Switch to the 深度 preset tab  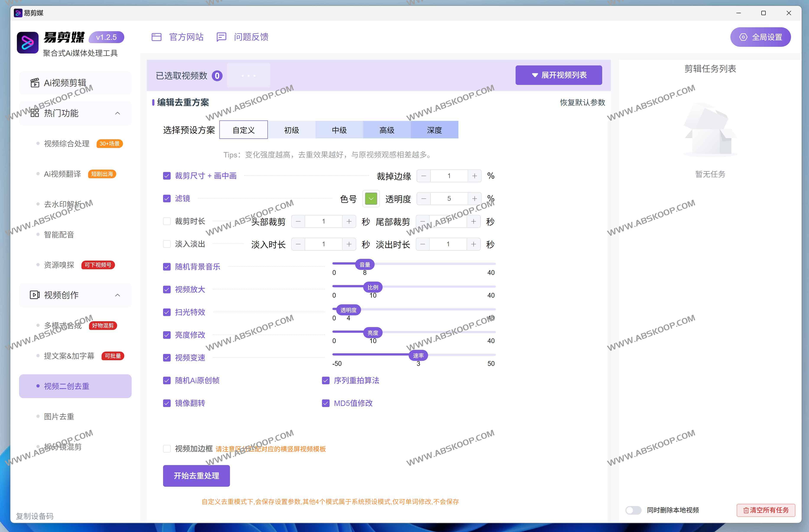point(434,130)
